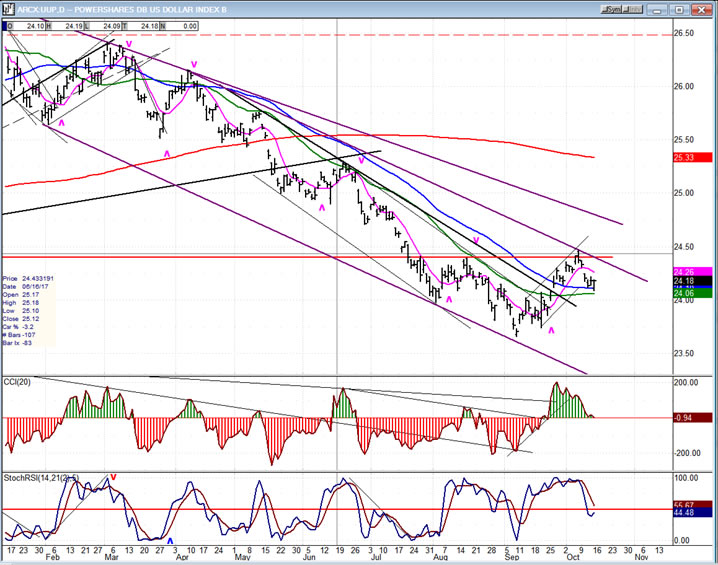Click the Bar Ix -83 line in data box
718x565 pixels.
pyautogui.click(x=17, y=343)
